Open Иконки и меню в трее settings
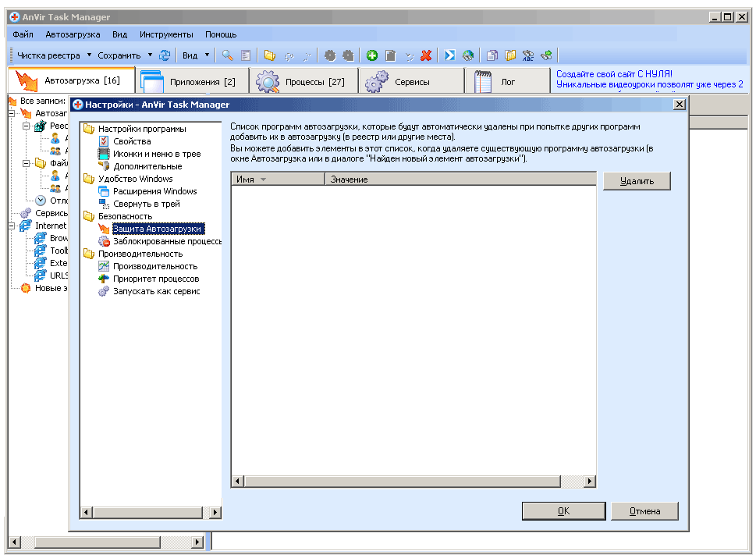This screenshot has height=558, width=756. 156,154
